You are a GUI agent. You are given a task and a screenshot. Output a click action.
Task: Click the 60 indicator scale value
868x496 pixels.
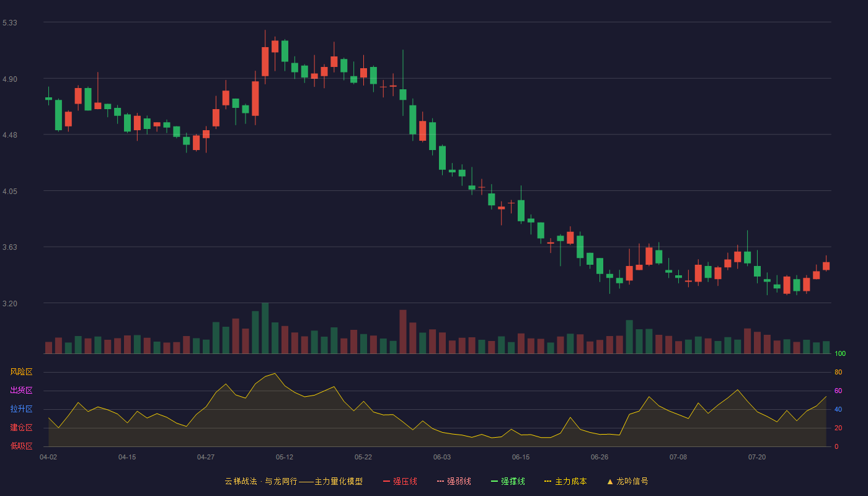pyautogui.click(x=838, y=391)
